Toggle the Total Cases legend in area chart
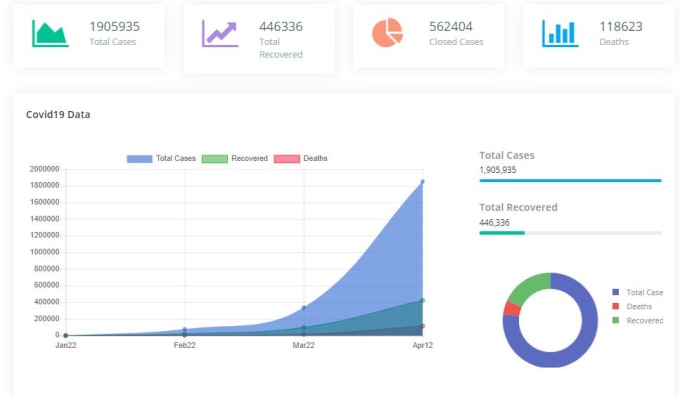 point(161,159)
